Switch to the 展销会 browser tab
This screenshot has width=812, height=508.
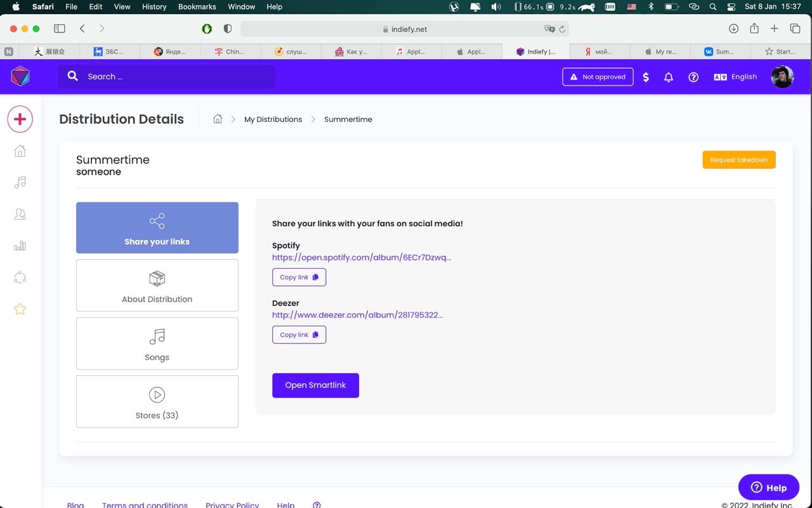coord(49,51)
